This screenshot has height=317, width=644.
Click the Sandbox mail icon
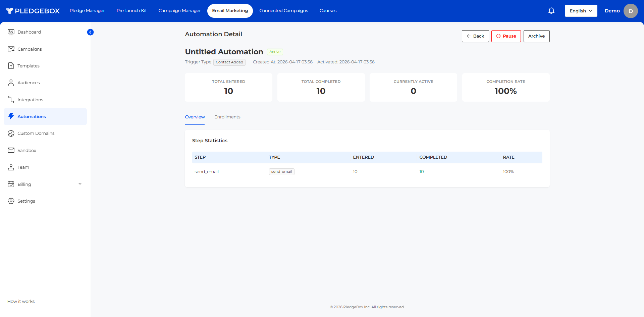coord(11,150)
